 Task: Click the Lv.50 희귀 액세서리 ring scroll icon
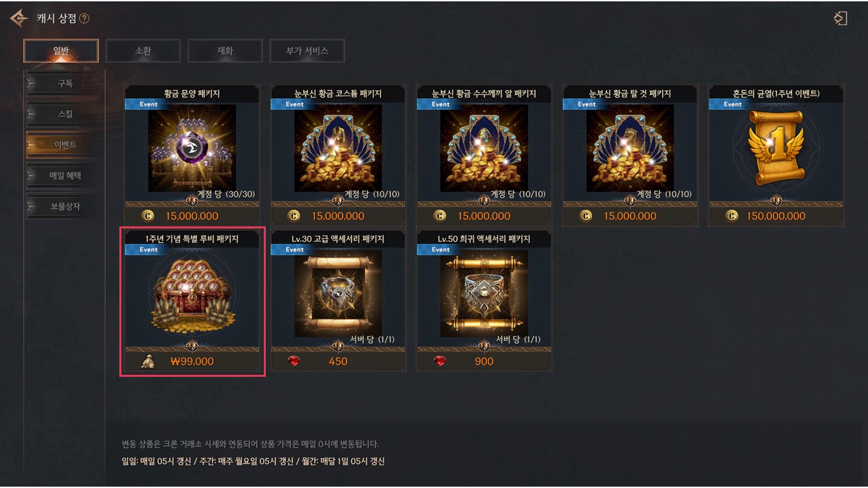coord(484,293)
